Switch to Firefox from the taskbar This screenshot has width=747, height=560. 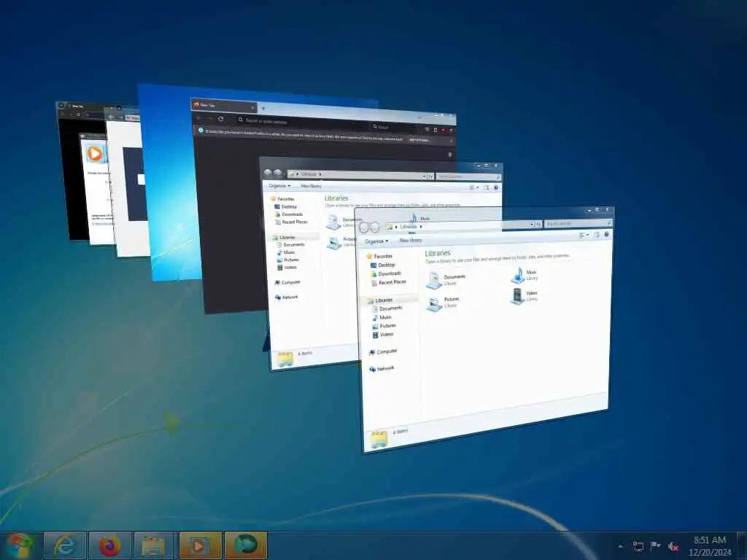coord(110,545)
